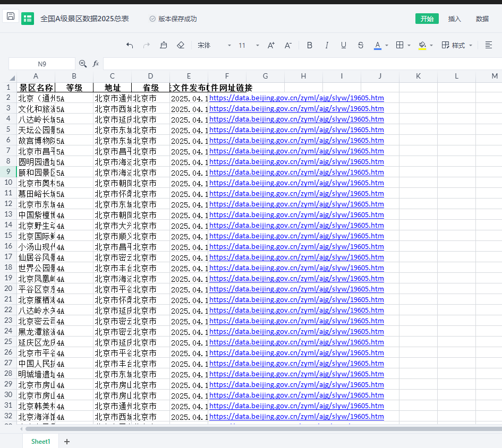Undo the last action

[130, 46]
